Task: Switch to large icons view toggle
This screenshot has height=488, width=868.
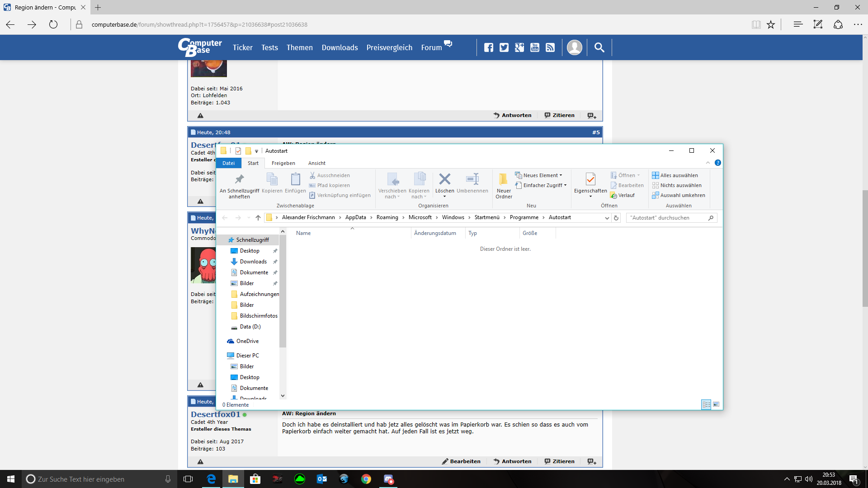Action: 716,404
